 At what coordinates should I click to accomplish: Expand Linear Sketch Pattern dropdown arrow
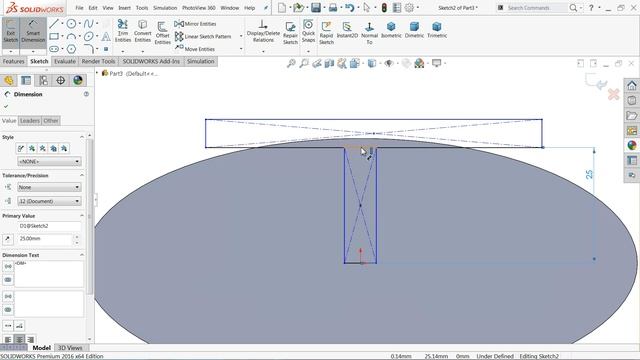coord(241,36)
